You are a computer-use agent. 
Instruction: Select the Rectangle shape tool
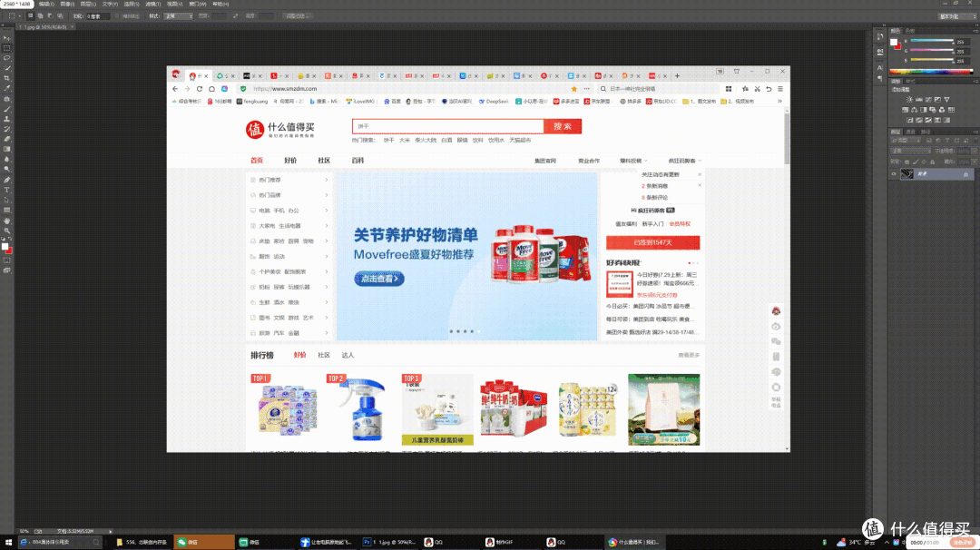click(7, 210)
